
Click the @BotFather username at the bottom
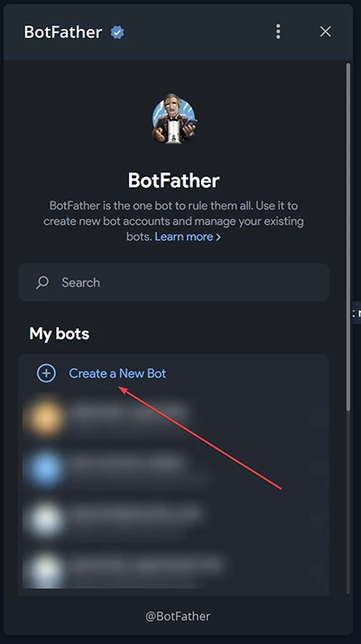coord(178,616)
